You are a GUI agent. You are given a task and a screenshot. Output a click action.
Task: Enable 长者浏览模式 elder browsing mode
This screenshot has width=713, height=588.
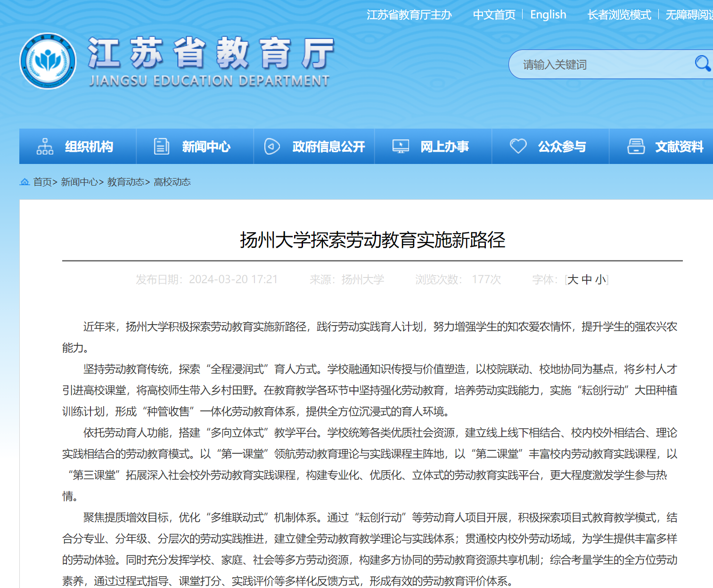pos(619,15)
